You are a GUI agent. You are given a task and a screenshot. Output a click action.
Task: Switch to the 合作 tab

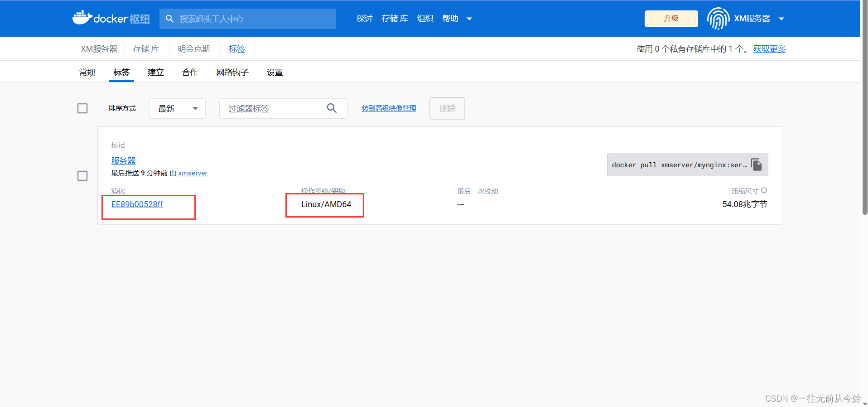(190, 73)
